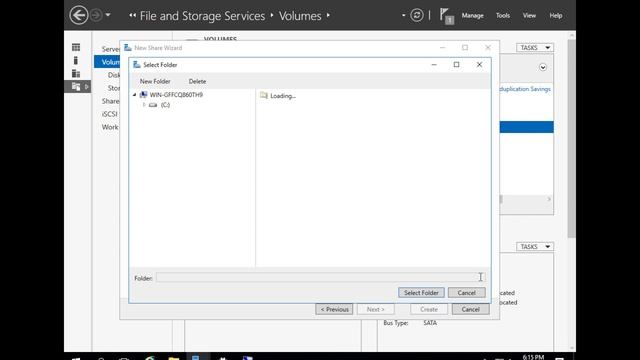The image size is (640, 360).
Task: Click the Select Folder button
Action: pos(421,293)
